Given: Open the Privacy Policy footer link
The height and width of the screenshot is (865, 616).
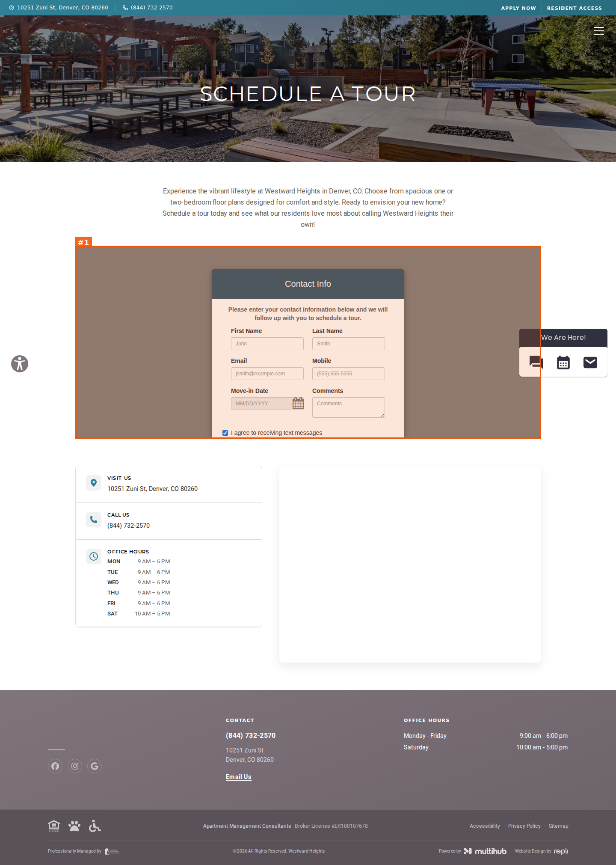Looking at the screenshot, I should 524,826.
